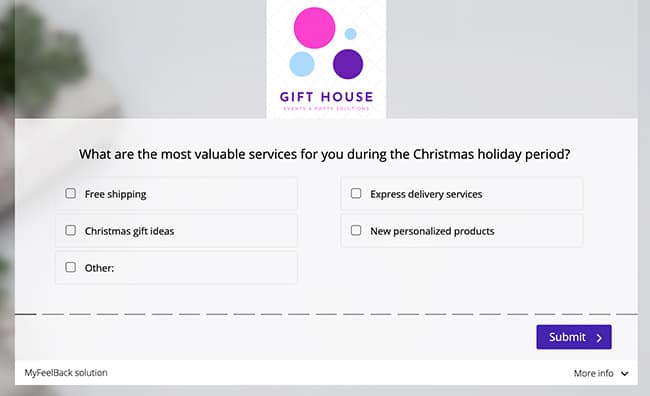Click the arrow chevron inside Submit button
Viewport: 650px width, 396px height.
point(599,338)
